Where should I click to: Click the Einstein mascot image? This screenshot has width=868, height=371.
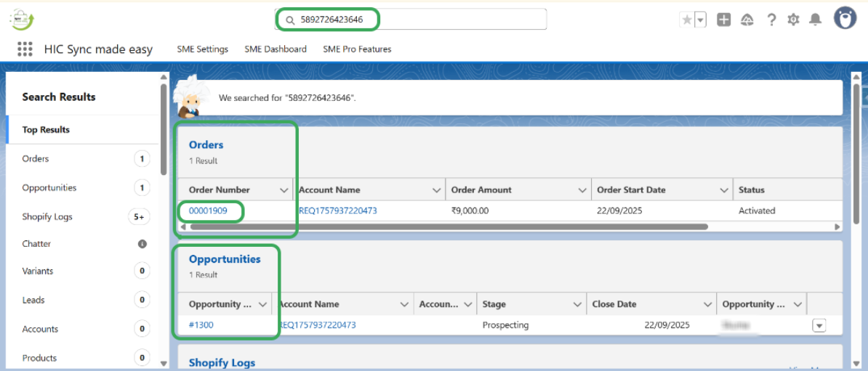pyautogui.click(x=191, y=98)
